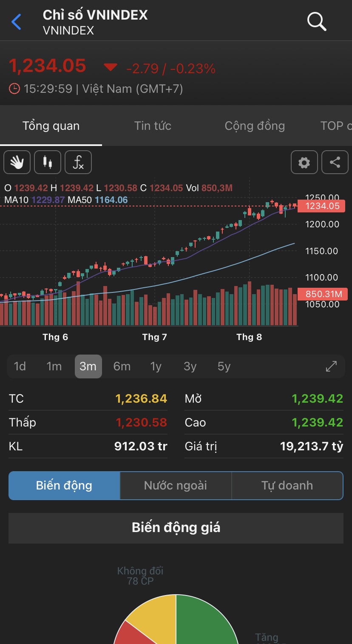Select the hand pan tool icon
The width and height of the screenshot is (352, 644).
(17, 162)
